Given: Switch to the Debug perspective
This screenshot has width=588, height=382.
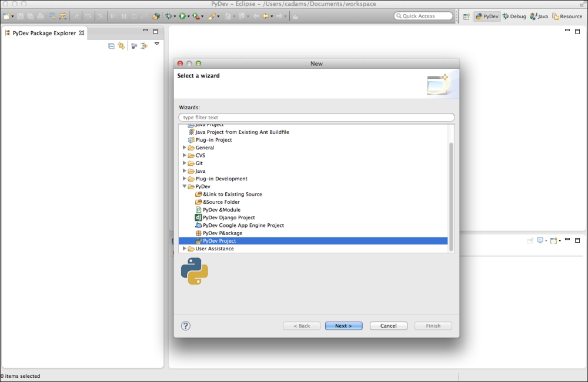Looking at the screenshot, I should pyautogui.click(x=514, y=16).
